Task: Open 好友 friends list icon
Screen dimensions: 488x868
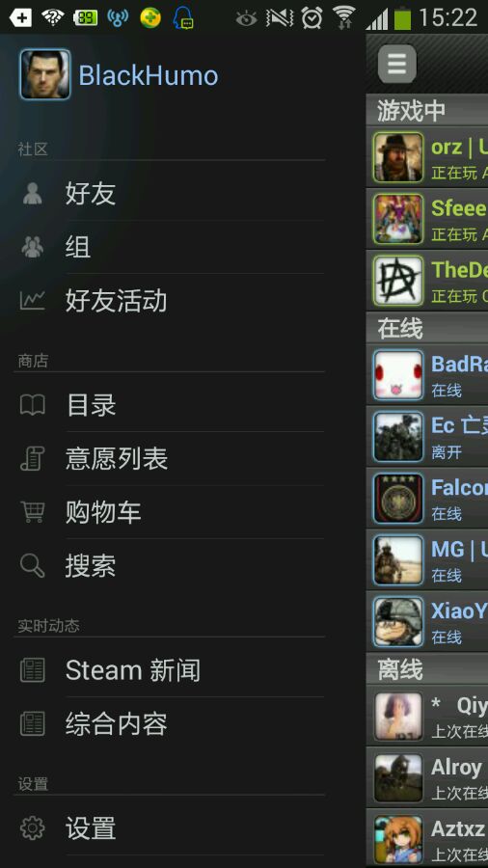Action: (x=33, y=193)
